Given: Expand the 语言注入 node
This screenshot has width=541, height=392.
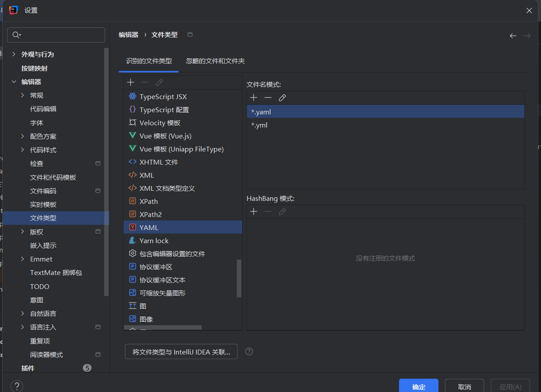Looking at the screenshot, I should 23,327.
